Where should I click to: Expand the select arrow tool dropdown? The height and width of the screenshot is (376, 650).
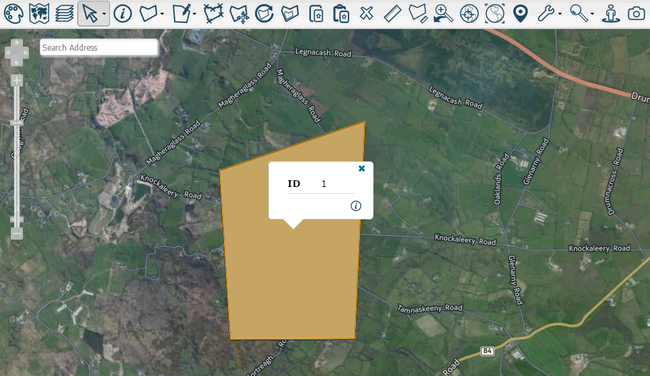(x=104, y=14)
